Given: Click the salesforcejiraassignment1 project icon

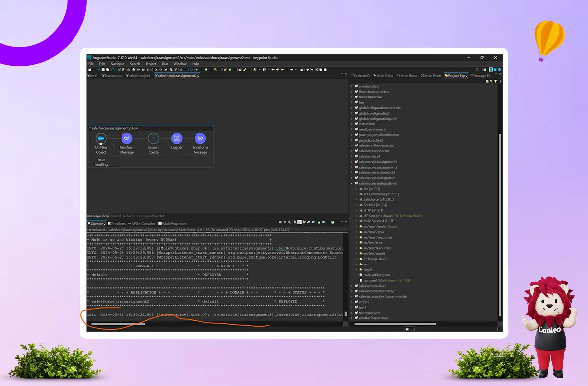Looking at the screenshot, I should [x=356, y=162].
